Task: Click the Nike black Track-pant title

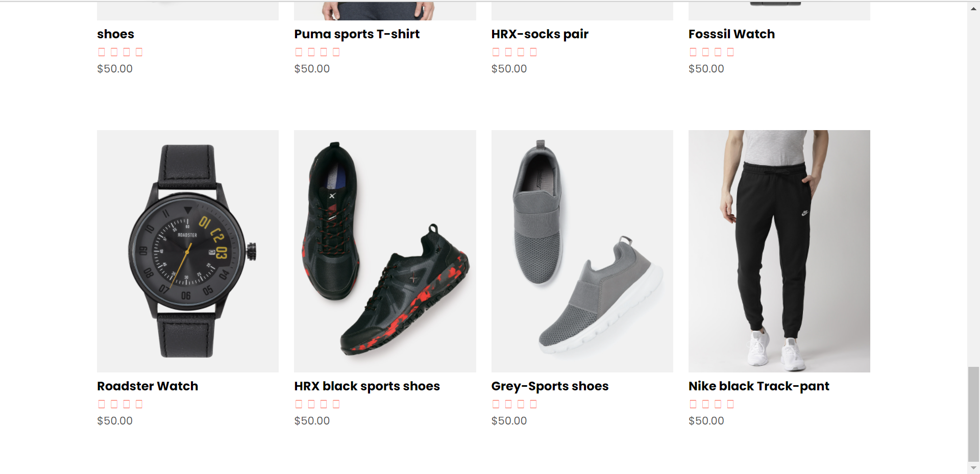Action: [758, 386]
